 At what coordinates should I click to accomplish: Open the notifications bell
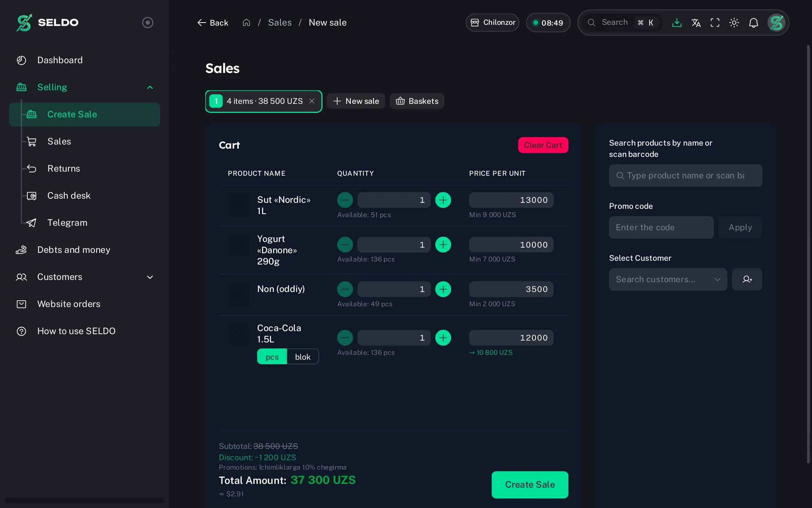[x=753, y=23]
